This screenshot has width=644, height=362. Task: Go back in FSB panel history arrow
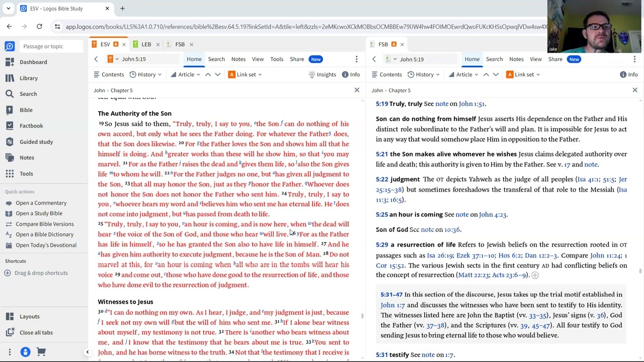[x=374, y=59]
